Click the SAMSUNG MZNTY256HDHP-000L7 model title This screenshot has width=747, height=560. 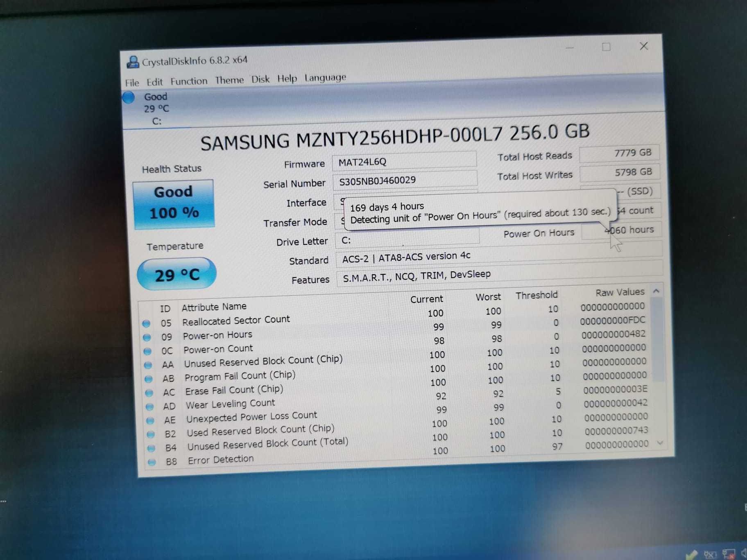[x=395, y=137]
